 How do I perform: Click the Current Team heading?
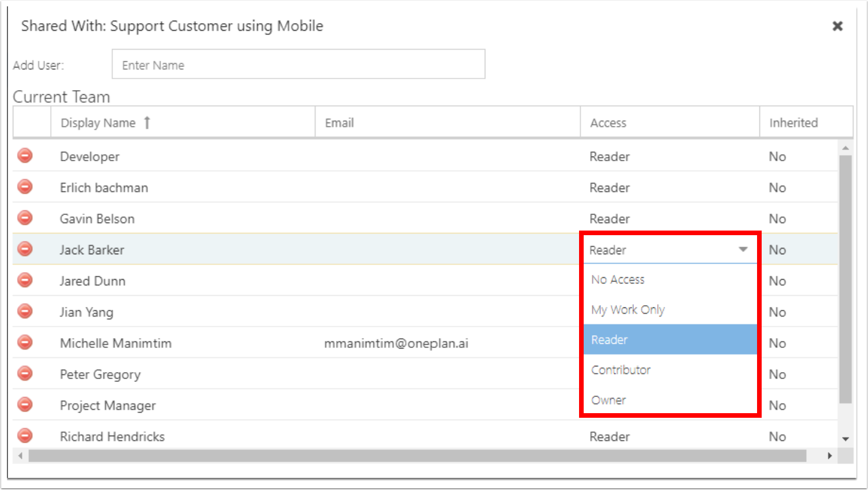click(x=61, y=96)
